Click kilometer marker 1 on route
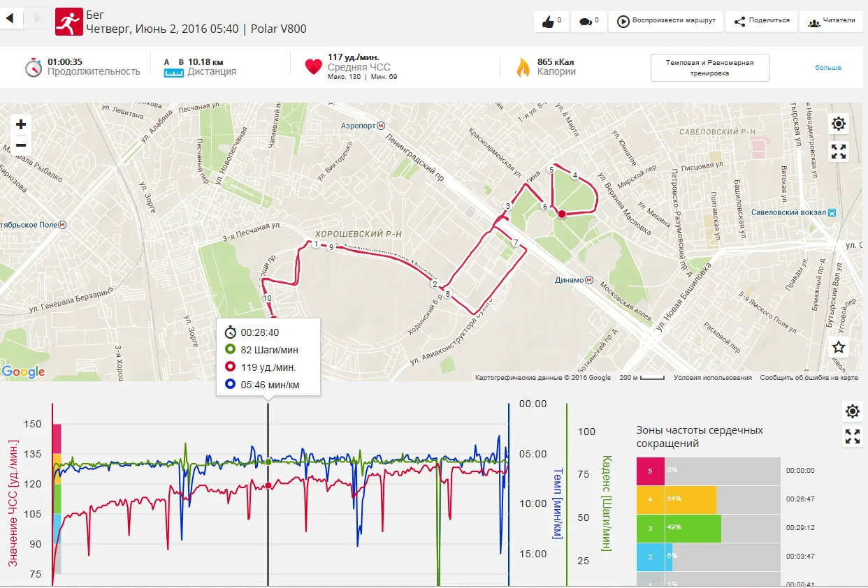 (x=316, y=244)
